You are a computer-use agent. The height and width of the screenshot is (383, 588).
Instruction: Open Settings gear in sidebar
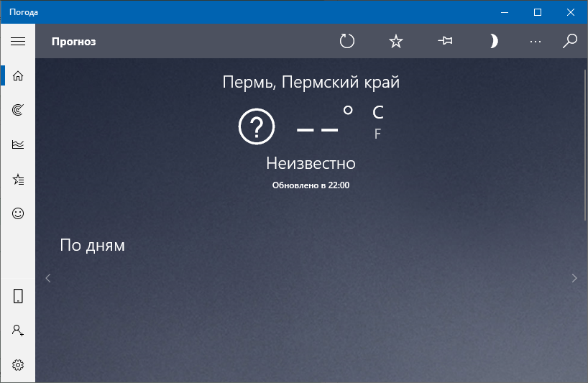click(x=18, y=365)
